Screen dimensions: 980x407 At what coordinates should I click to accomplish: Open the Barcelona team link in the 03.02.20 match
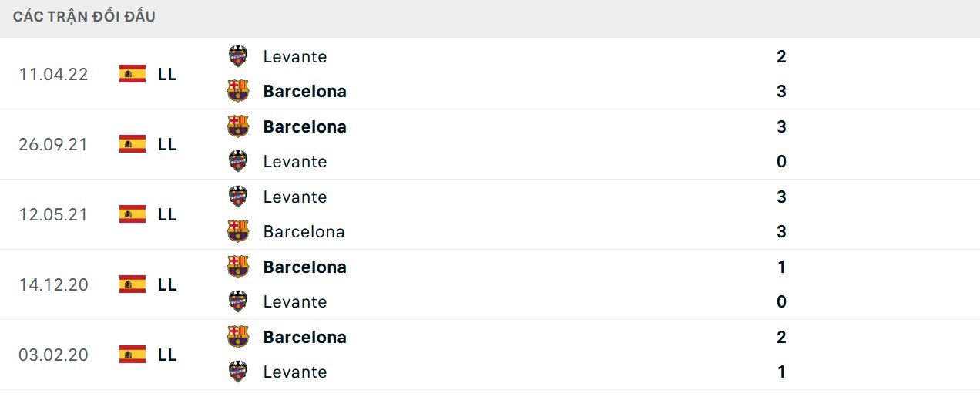(304, 337)
